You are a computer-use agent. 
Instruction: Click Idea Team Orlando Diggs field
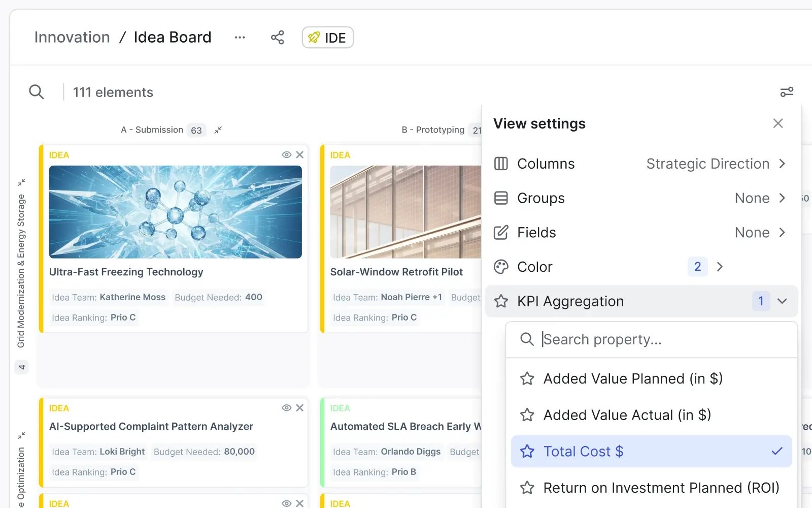(387, 452)
